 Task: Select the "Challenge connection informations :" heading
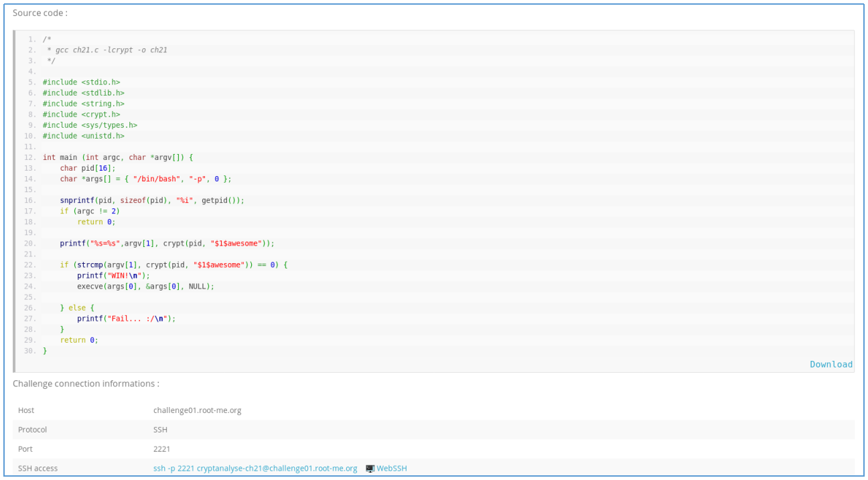(x=86, y=384)
